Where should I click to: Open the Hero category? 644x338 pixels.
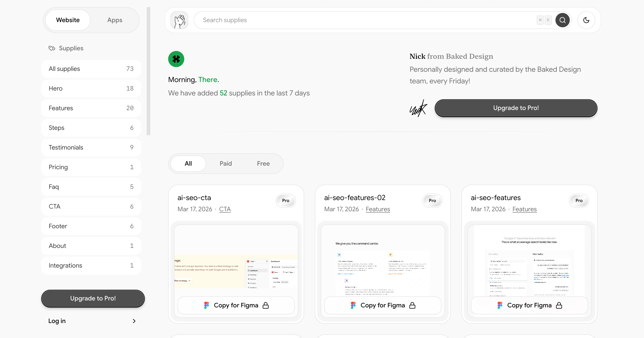pos(91,89)
